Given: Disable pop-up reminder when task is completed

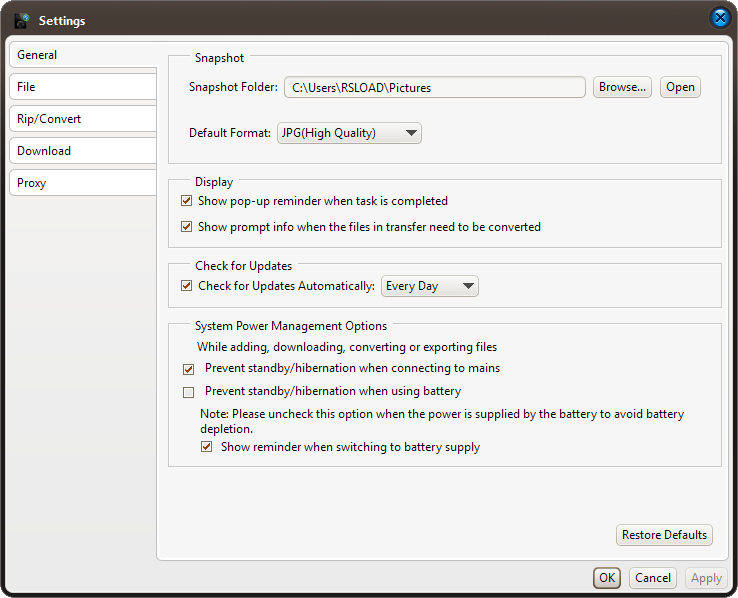Looking at the screenshot, I should tap(186, 201).
